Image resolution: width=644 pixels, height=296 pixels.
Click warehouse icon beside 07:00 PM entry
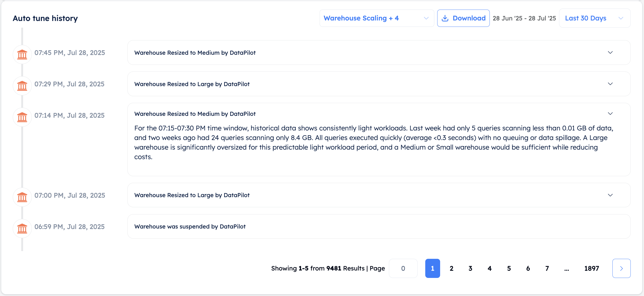[22, 197]
